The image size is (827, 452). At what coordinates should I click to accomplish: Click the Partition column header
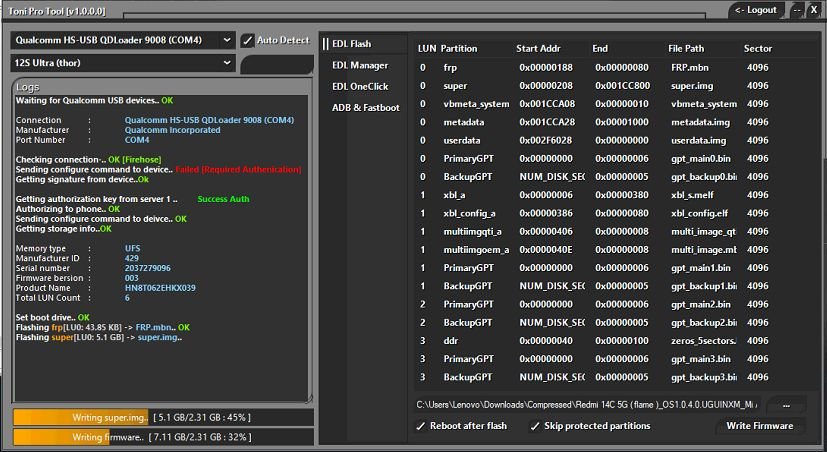(459, 48)
